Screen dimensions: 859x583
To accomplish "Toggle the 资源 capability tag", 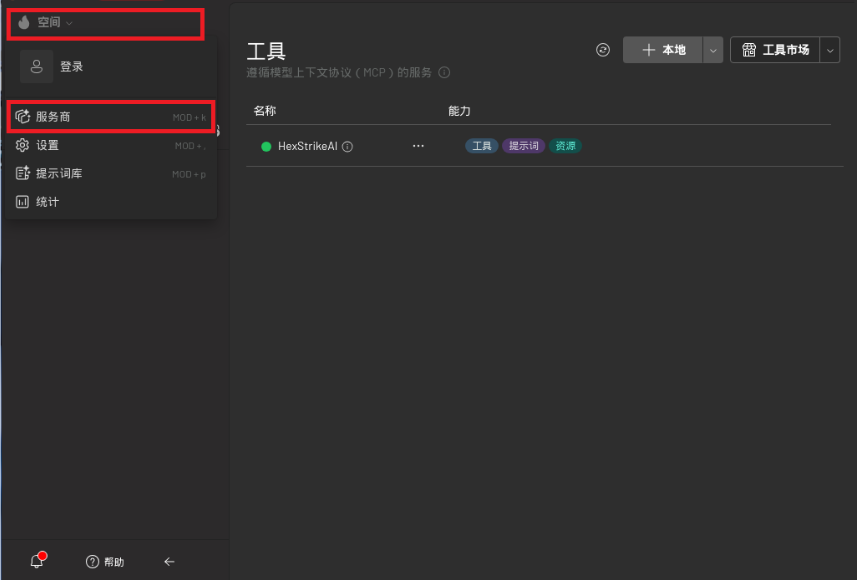I will [x=565, y=145].
